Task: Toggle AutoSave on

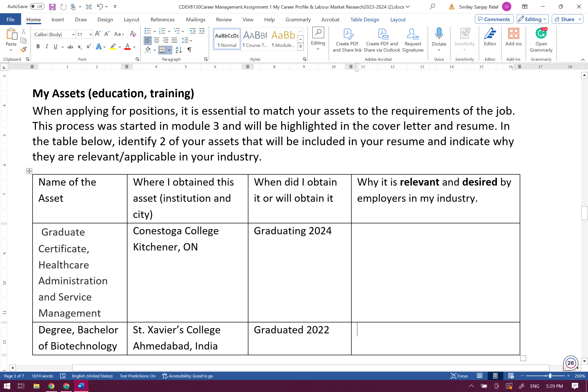Action: (37, 7)
